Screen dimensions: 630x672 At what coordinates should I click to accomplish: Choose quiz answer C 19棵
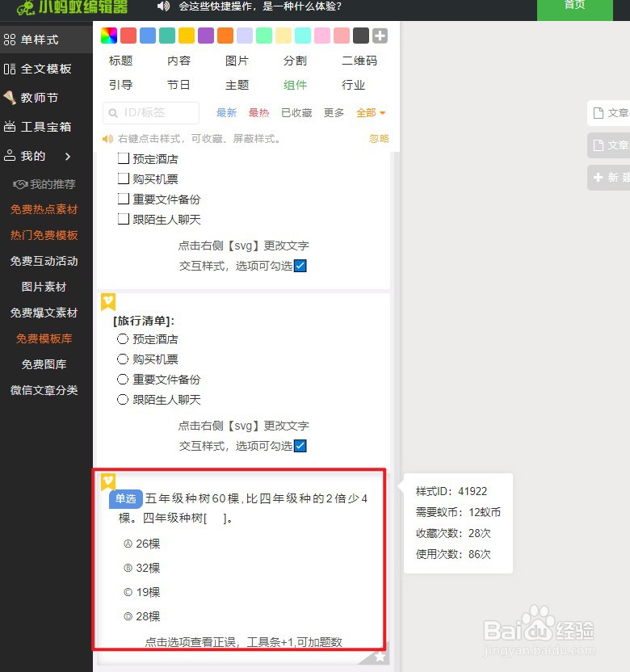tap(141, 592)
